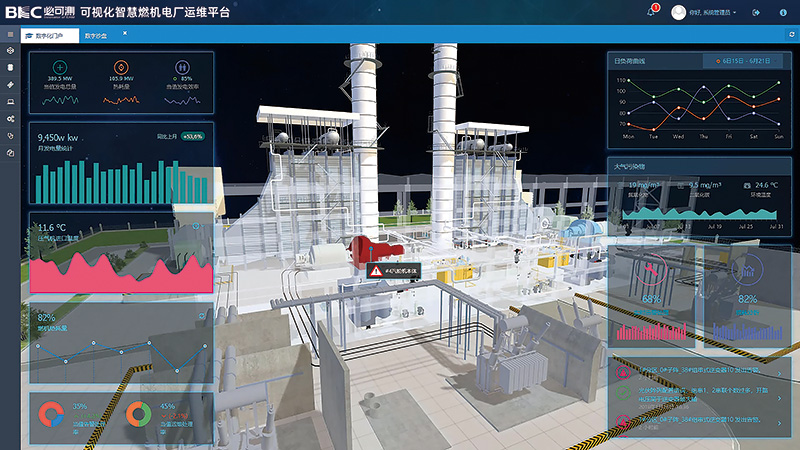Open the database icon in the sidebar
The width and height of the screenshot is (800, 450).
10,67
